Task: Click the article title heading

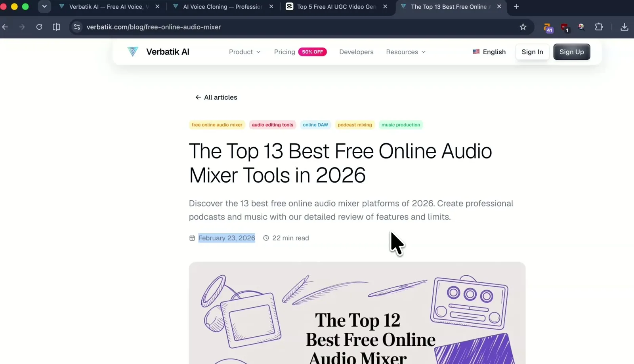Action: click(x=340, y=163)
